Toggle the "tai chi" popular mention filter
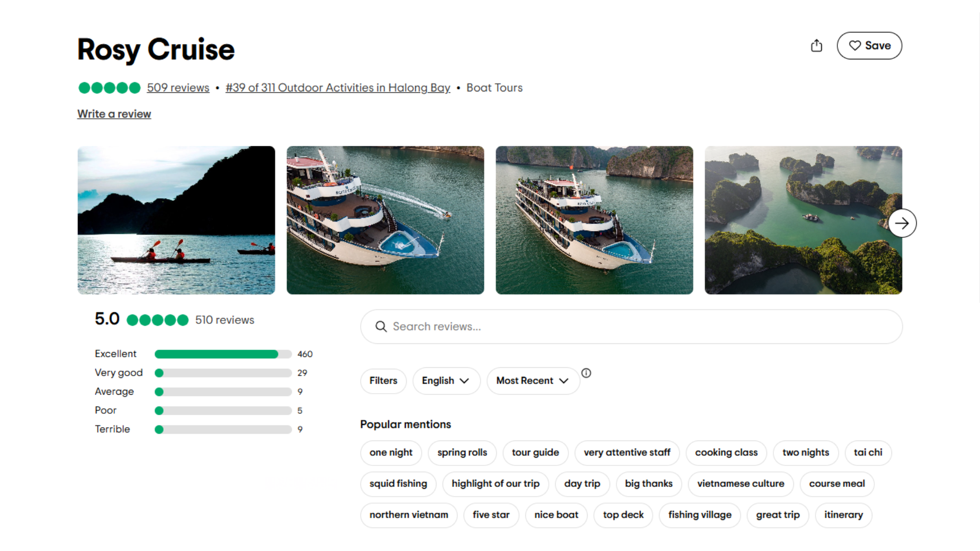This screenshot has width=980, height=551. pyautogui.click(x=868, y=452)
